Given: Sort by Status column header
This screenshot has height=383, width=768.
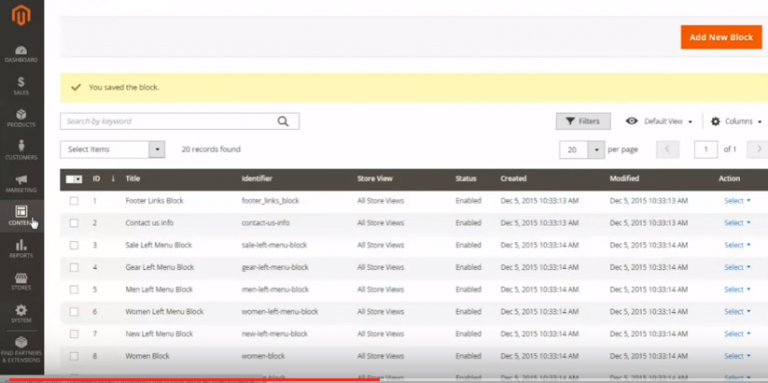Looking at the screenshot, I should click(466, 179).
